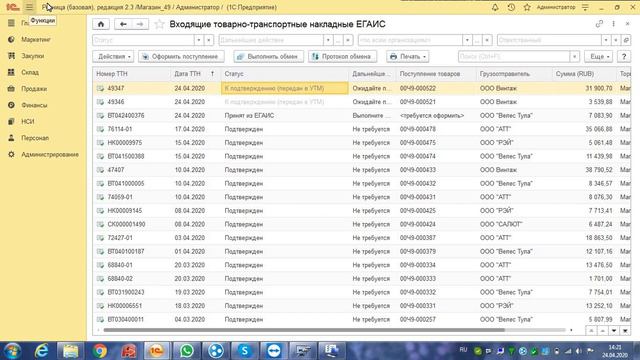Open help with the question mark button

[624, 56]
